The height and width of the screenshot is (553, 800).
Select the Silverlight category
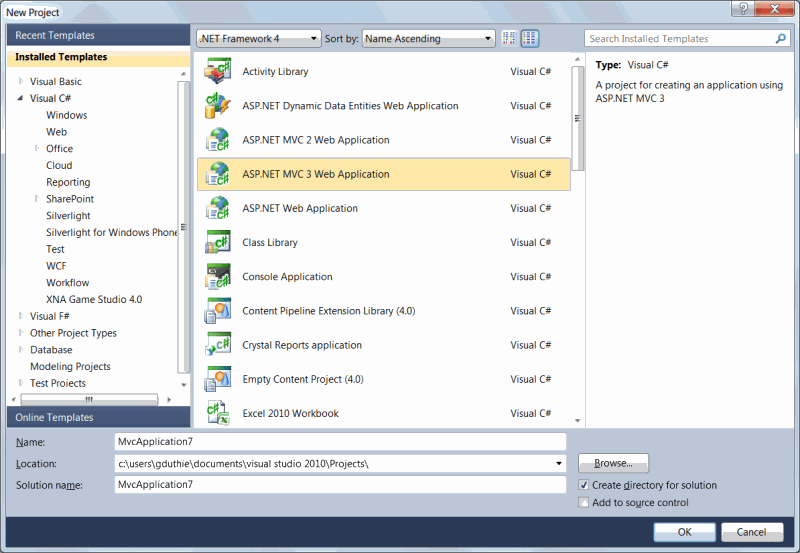[x=68, y=216]
